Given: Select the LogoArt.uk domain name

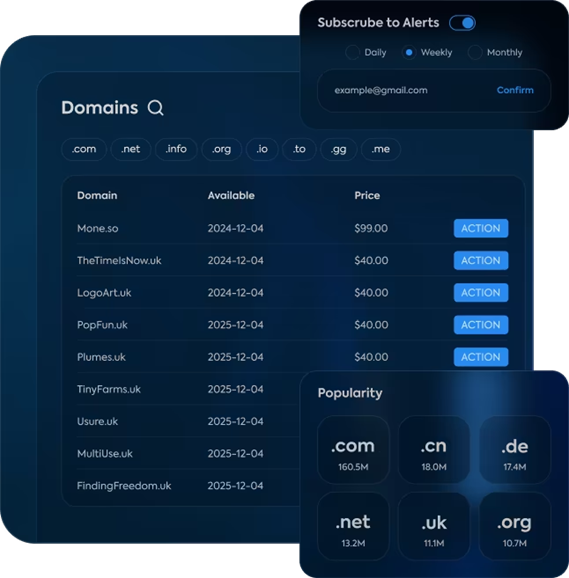Looking at the screenshot, I should click(104, 293).
